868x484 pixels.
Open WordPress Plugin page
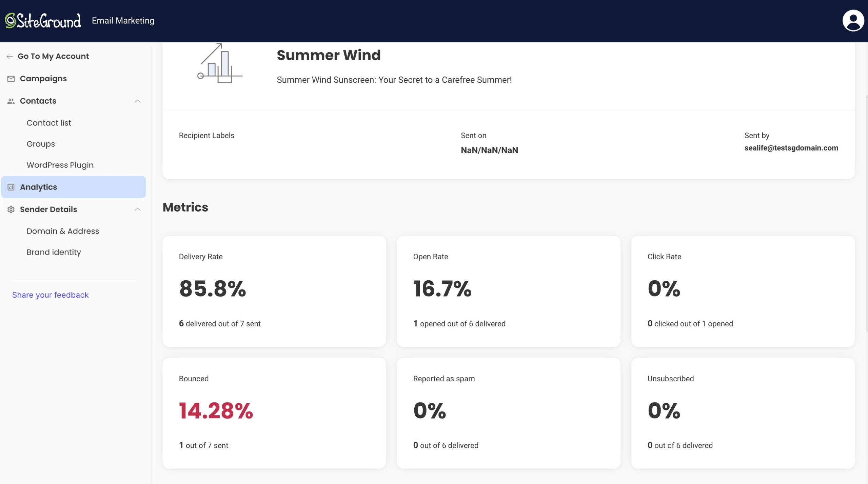pyautogui.click(x=60, y=165)
